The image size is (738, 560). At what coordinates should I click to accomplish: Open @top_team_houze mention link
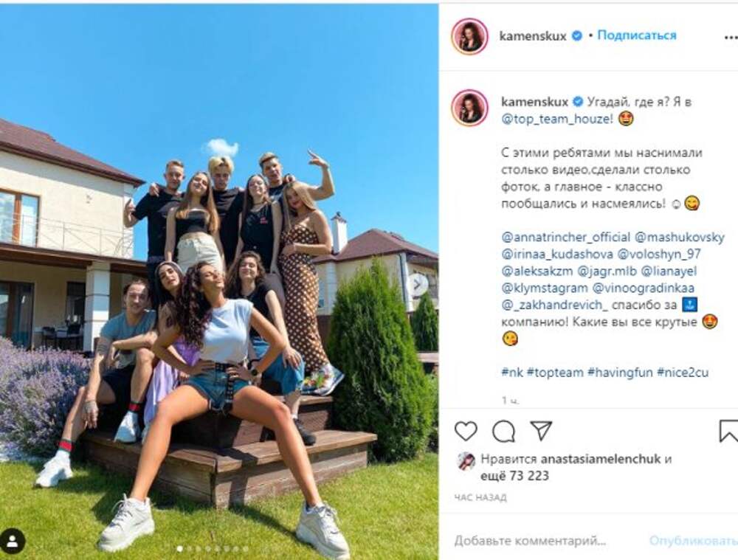pyautogui.click(x=557, y=119)
